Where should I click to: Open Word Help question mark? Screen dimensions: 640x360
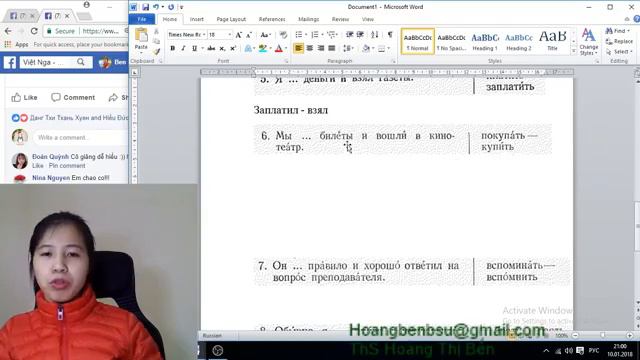[x=636, y=19]
